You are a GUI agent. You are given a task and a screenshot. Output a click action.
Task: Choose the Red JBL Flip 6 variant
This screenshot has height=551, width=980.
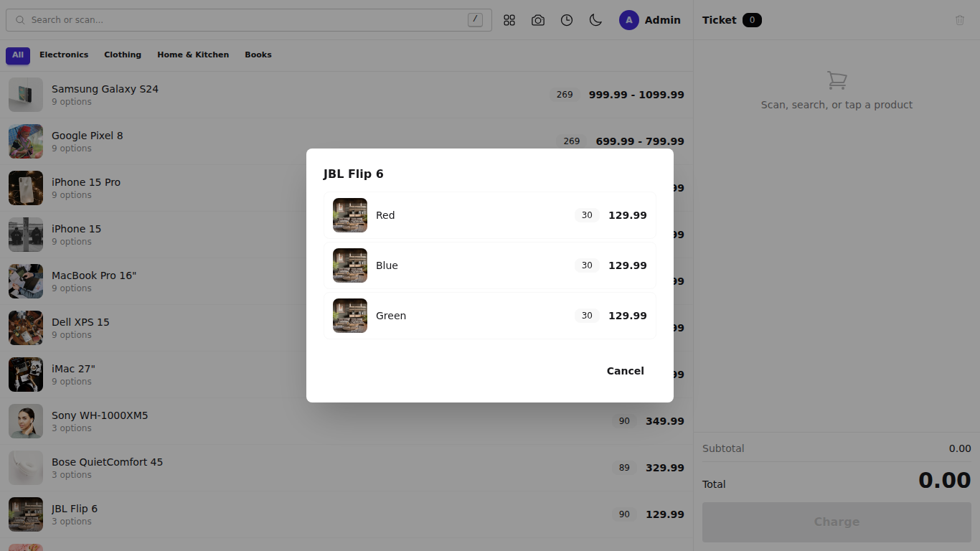pyautogui.click(x=490, y=215)
